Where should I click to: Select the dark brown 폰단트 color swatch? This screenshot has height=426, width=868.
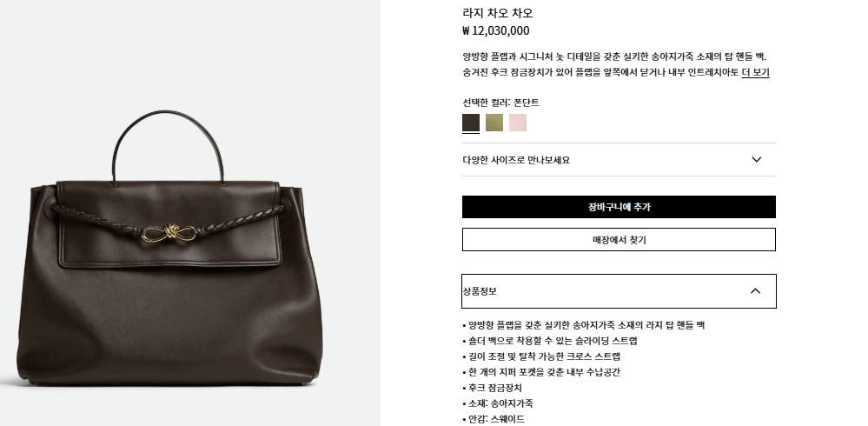471,123
